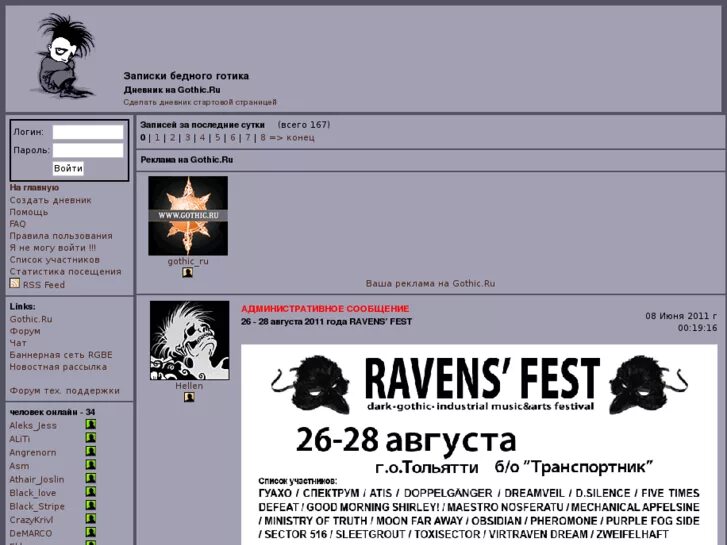Image resolution: width=727 pixels, height=545 pixels.
Task: Click the goth character logo image
Action: coord(65,56)
